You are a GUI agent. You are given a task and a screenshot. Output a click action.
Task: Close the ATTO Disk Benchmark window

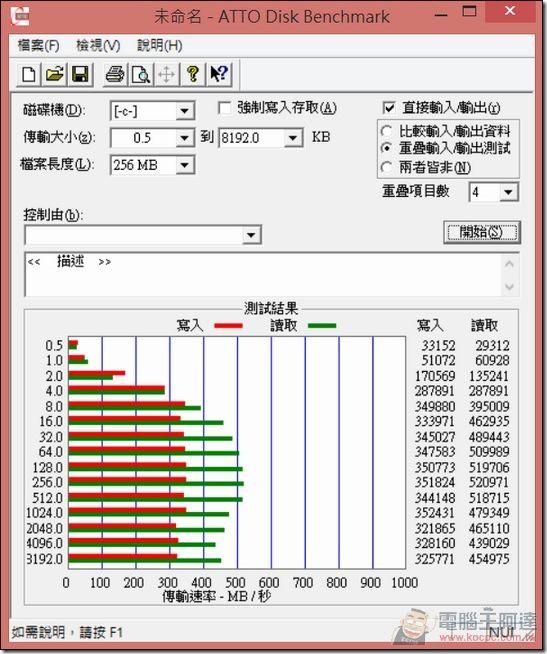509,11
